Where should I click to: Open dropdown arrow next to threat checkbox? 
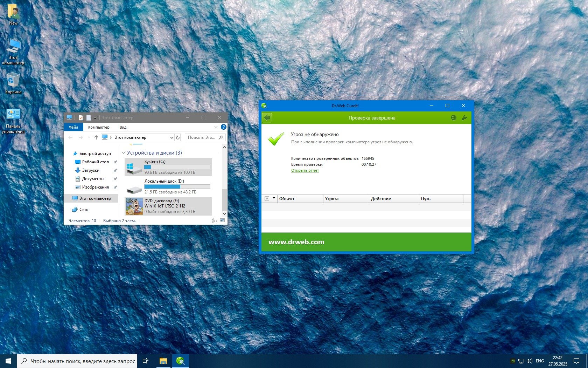[274, 198]
